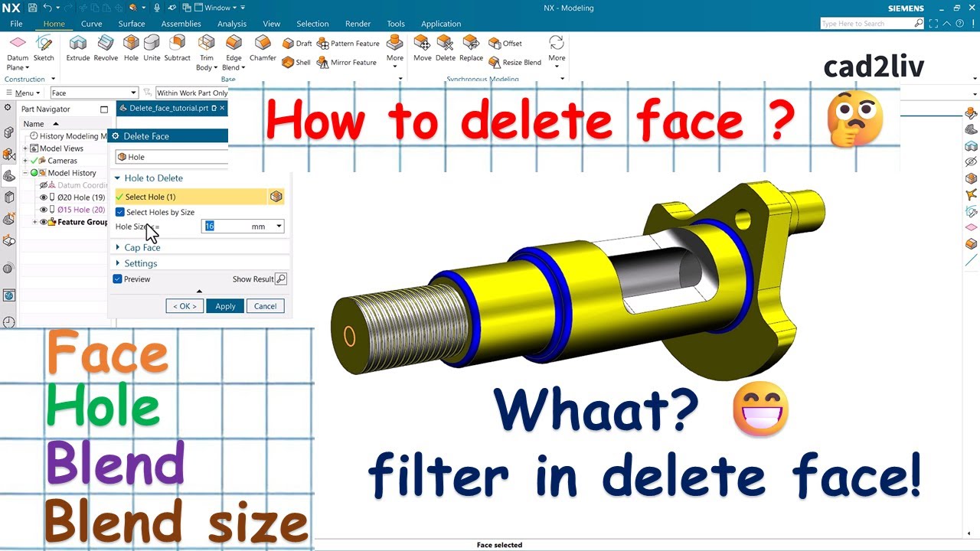Maximize the Part Navigator panel checkbox

104,109
